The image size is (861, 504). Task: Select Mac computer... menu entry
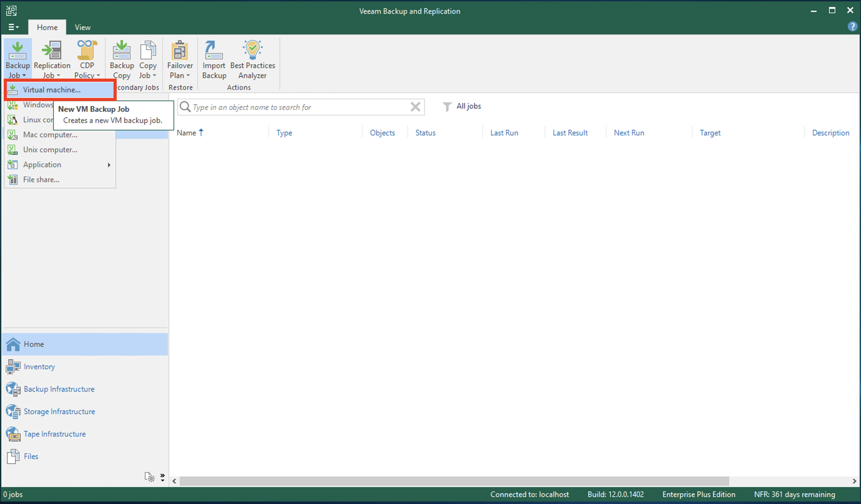click(x=60, y=135)
